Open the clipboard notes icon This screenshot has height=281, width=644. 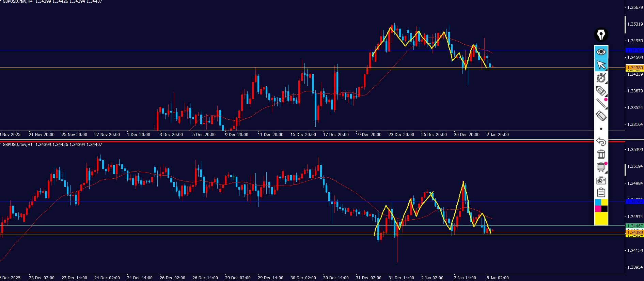click(601, 193)
